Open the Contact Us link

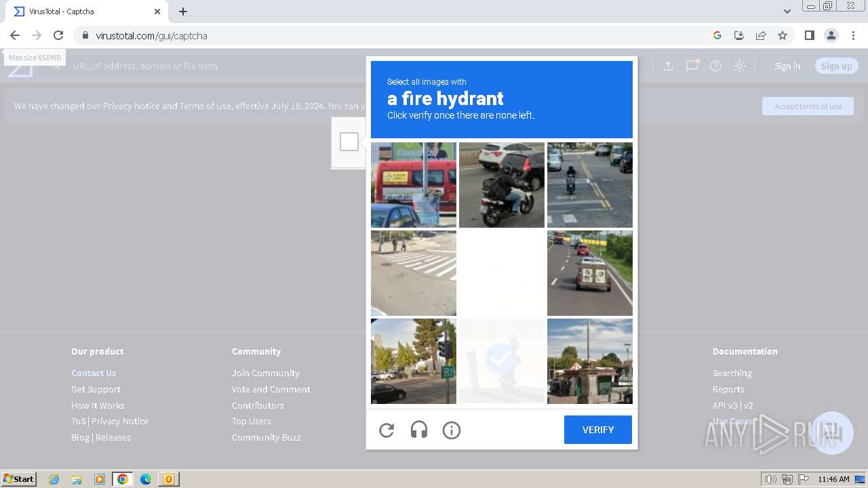[94, 373]
